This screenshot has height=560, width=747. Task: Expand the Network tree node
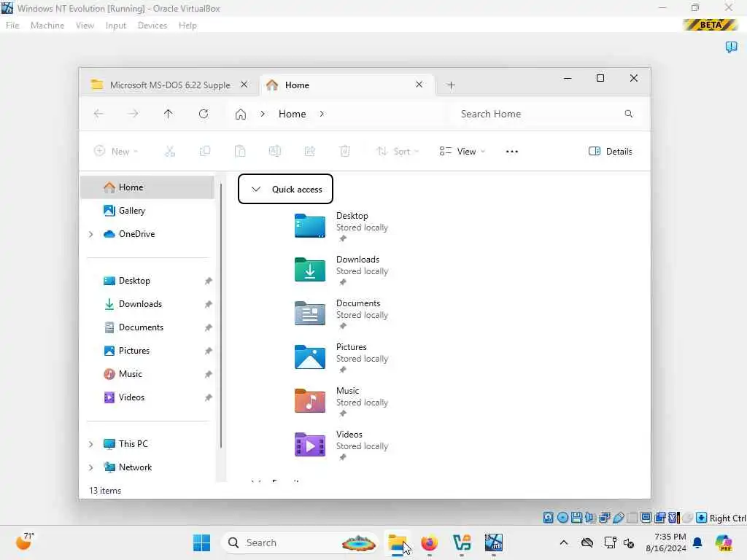pos(91,467)
